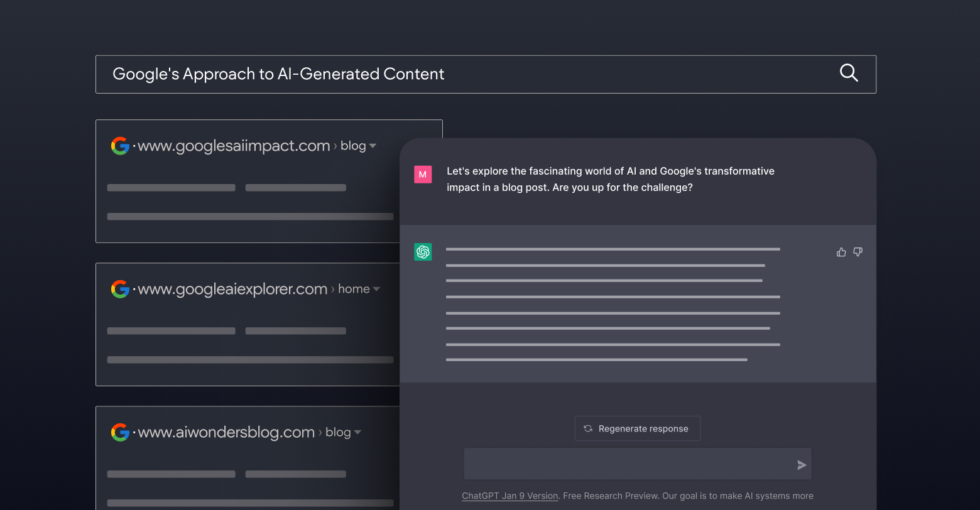Viewport: 980px width, 510px height.
Task: Click Google logo beside aiwondersblog.com result
Action: click(x=120, y=432)
